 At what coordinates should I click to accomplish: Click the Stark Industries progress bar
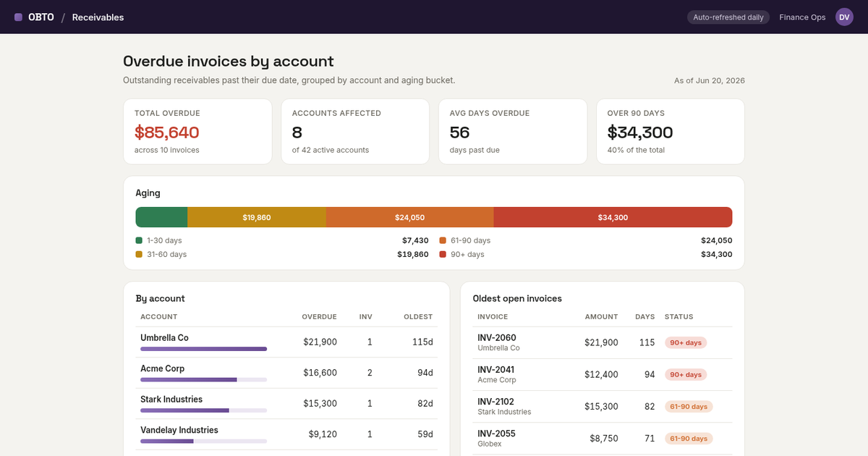point(203,410)
